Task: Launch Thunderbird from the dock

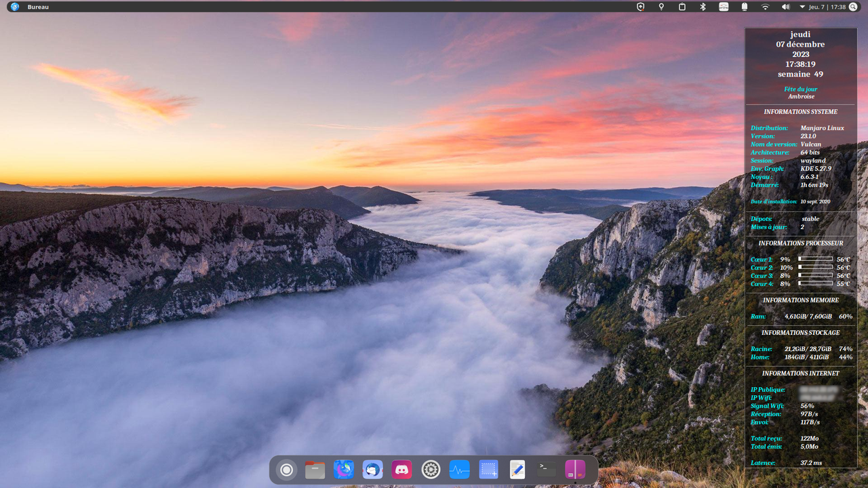Action: pos(372,469)
